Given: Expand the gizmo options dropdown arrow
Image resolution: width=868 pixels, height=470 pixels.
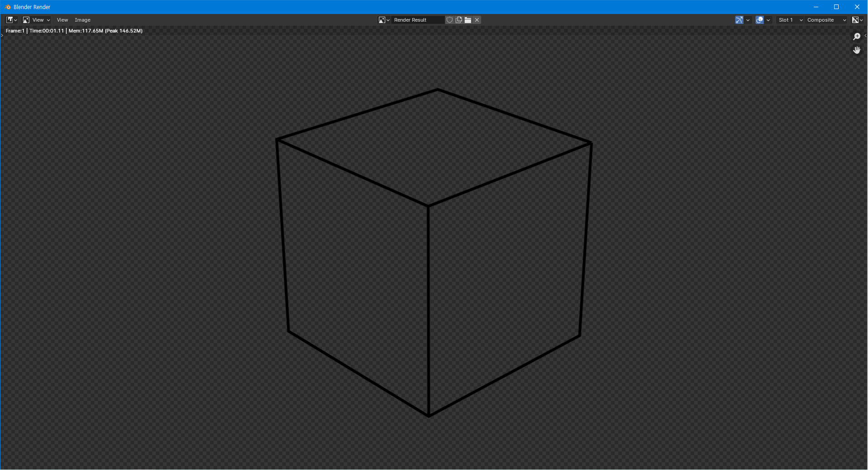Looking at the screenshot, I should point(748,20).
